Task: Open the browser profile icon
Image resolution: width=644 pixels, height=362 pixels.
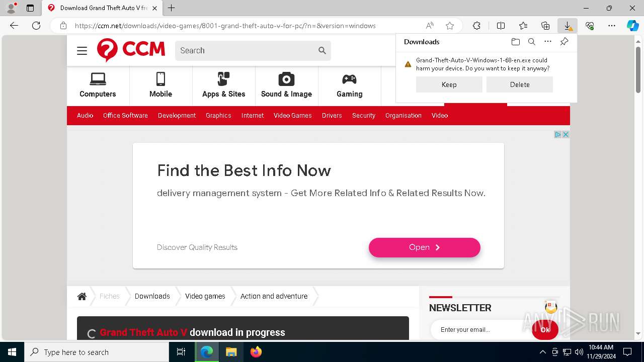Action: click(x=11, y=8)
